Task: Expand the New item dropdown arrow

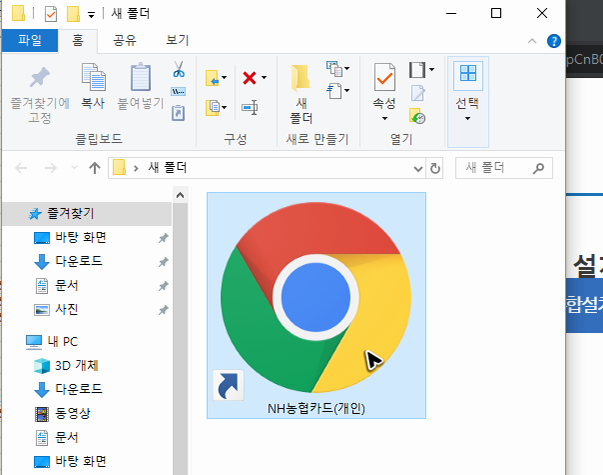Action: point(347,68)
